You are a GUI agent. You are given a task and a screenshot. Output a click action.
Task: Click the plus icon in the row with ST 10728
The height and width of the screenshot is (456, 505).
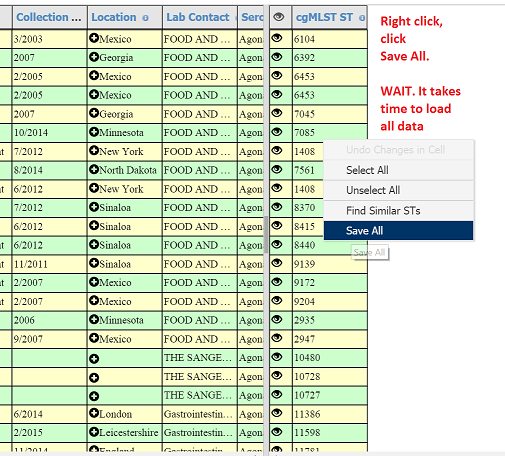[94, 378]
